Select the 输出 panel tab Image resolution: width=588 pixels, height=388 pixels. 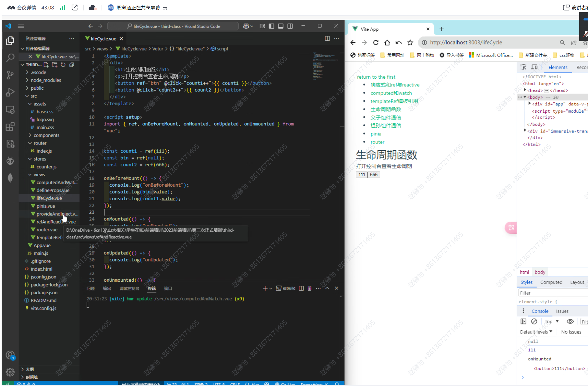coord(107,288)
